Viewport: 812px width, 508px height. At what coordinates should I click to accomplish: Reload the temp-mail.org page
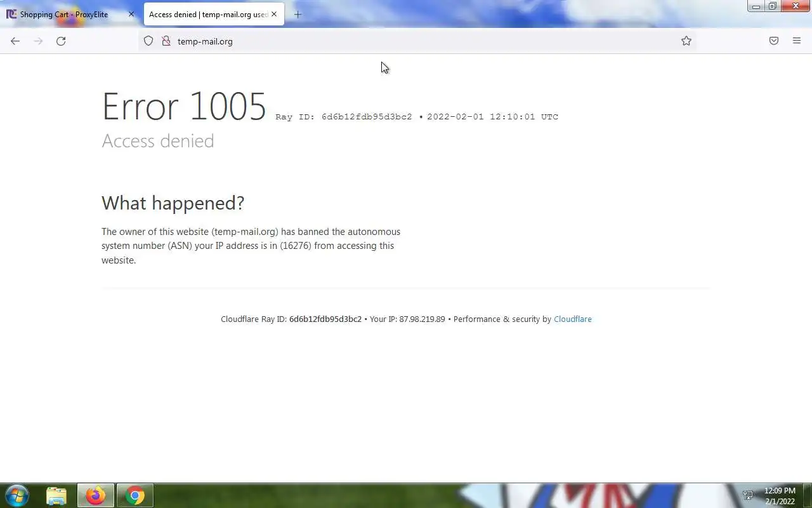pyautogui.click(x=61, y=41)
